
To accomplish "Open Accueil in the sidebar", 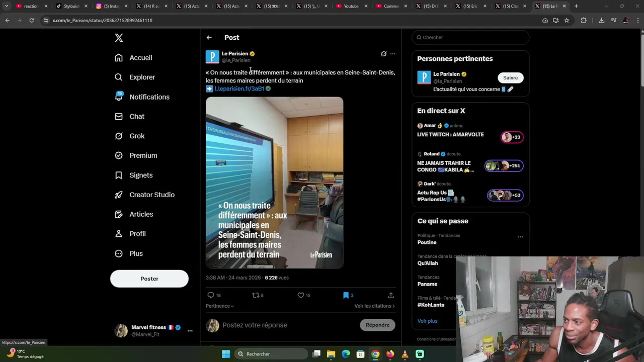I will point(133,58).
